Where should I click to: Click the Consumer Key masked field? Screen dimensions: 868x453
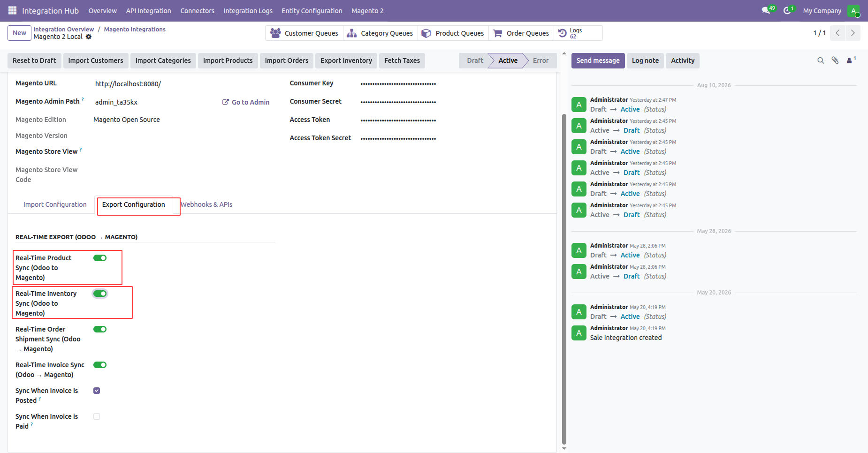[x=398, y=83]
